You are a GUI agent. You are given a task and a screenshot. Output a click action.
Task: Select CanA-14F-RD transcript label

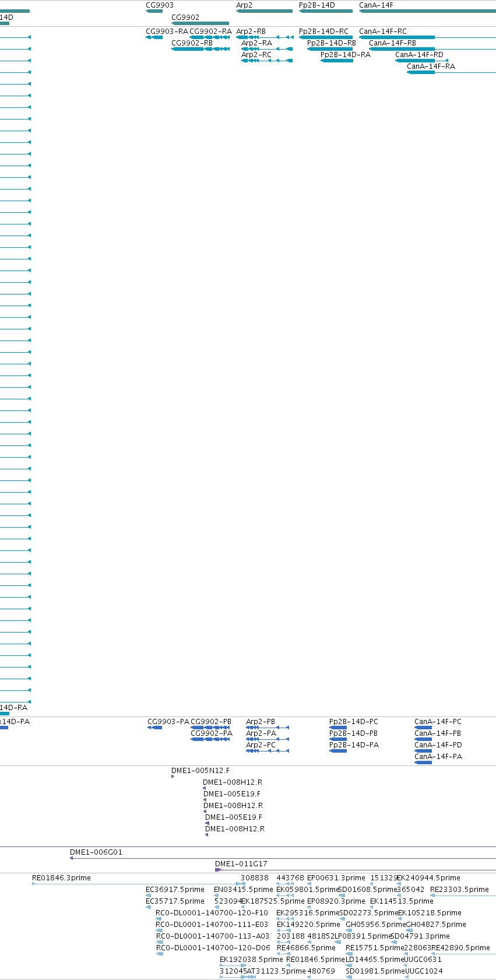pyautogui.click(x=419, y=55)
